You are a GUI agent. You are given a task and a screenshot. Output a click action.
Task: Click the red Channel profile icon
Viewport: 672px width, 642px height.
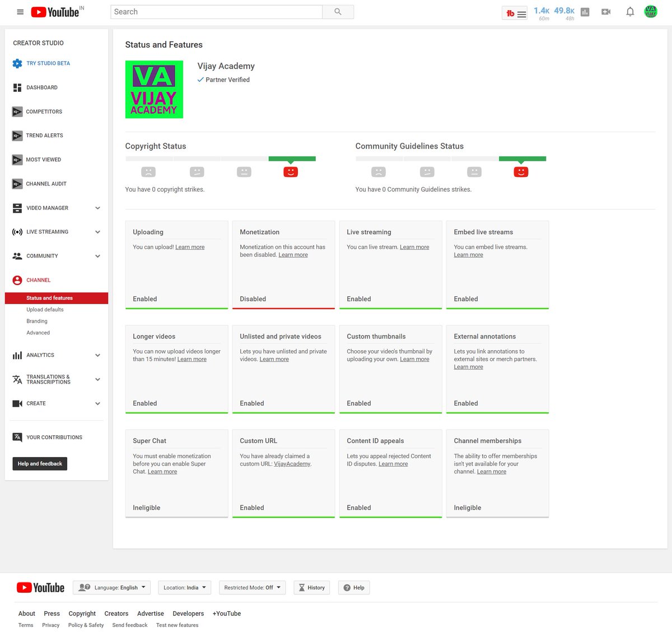pyautogui.click(x=17, y=280)
